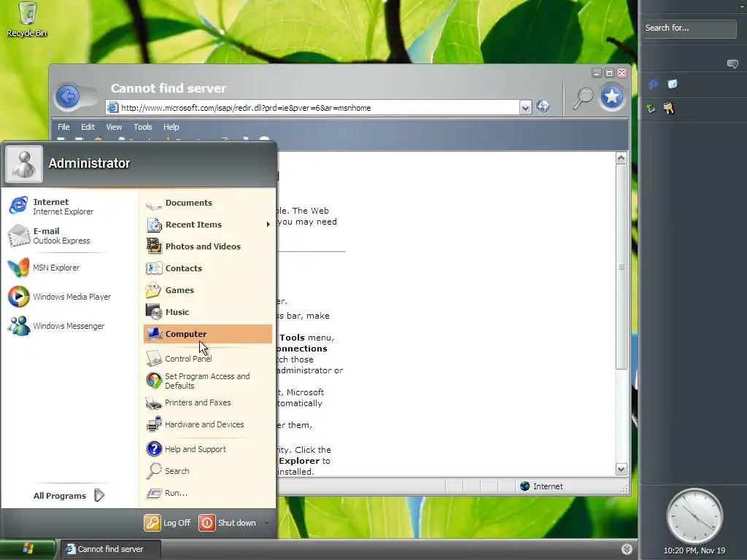Open the Tools menu in browser
Viewport: 747px width, 560px height.
point(143,127)
